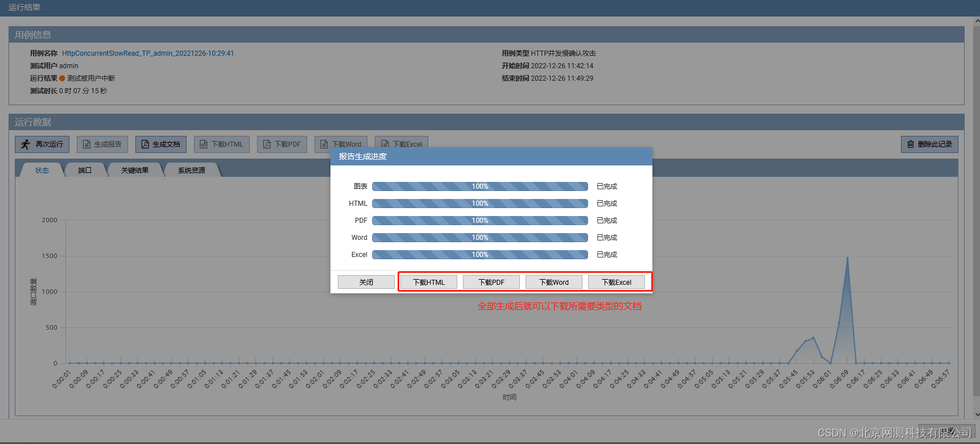Click the trash icon on 删除此记录
This screenshot has width=980, height=444.
[x=911, y=144]
